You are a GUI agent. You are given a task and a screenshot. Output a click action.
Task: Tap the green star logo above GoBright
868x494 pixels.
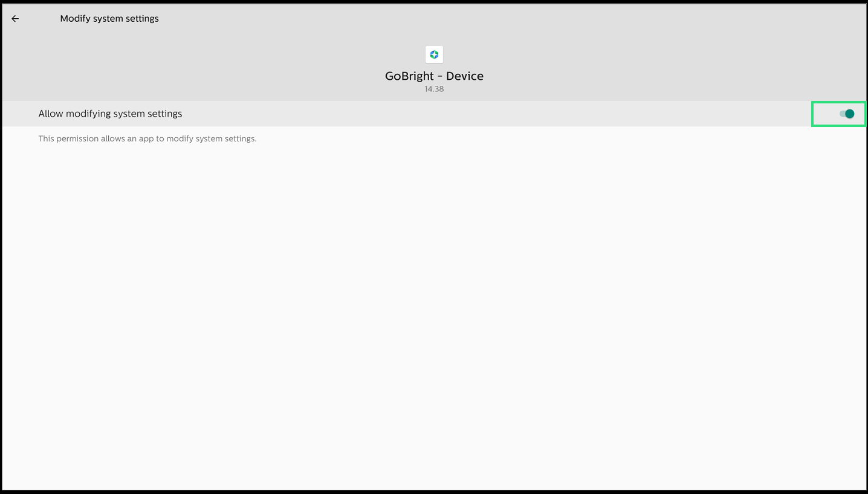point(434,54)
